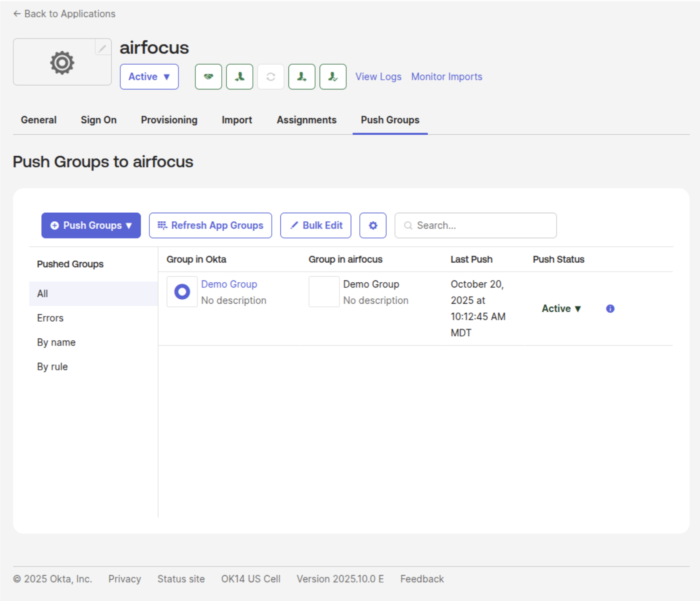
Task: Click the Group in airfocus column header
Action: point(345,259)
